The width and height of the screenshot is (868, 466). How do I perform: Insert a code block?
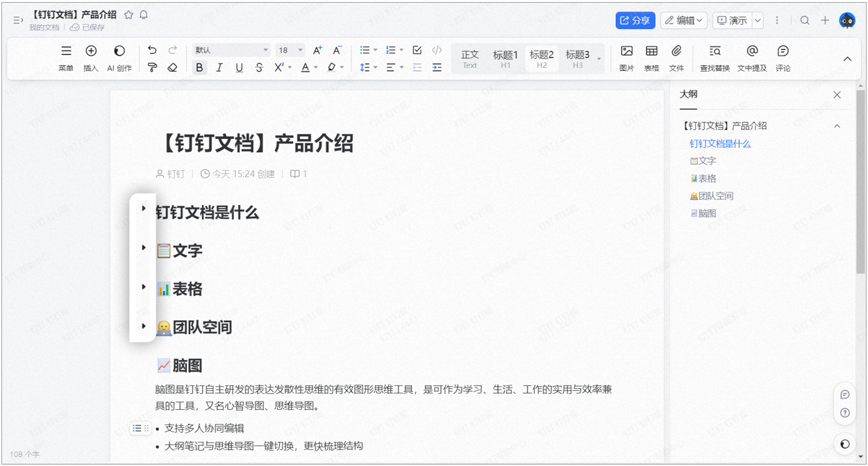tap(437, 50)
